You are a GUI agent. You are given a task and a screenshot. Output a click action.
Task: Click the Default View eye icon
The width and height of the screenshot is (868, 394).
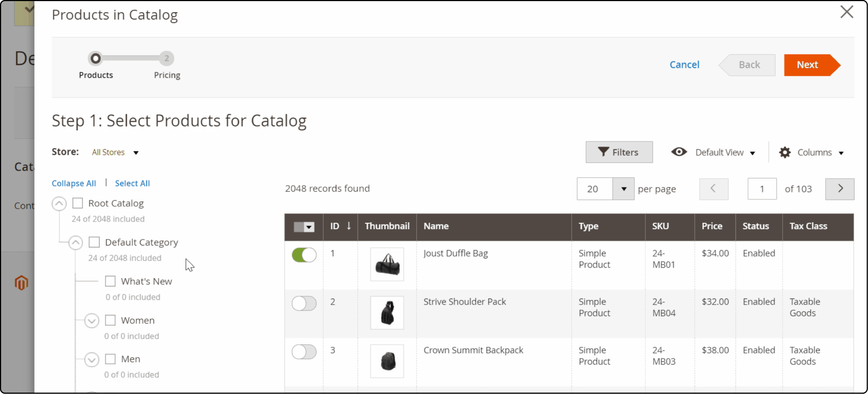[679, 152]
